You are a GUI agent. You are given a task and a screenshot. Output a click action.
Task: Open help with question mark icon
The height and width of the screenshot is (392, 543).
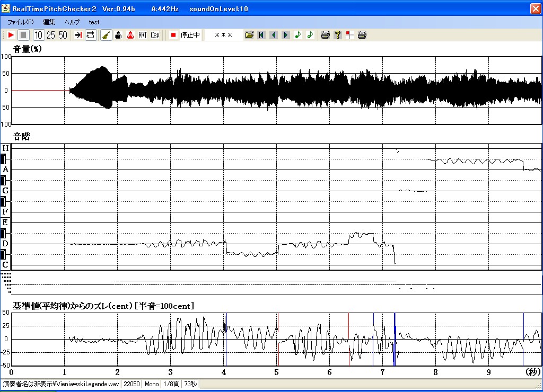(338, 35)
